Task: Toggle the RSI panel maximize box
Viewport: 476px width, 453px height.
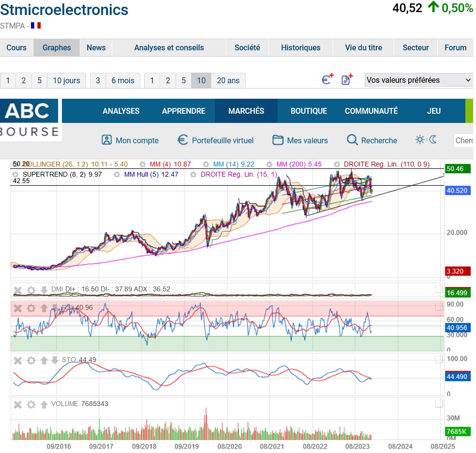Action: point(439,307)
